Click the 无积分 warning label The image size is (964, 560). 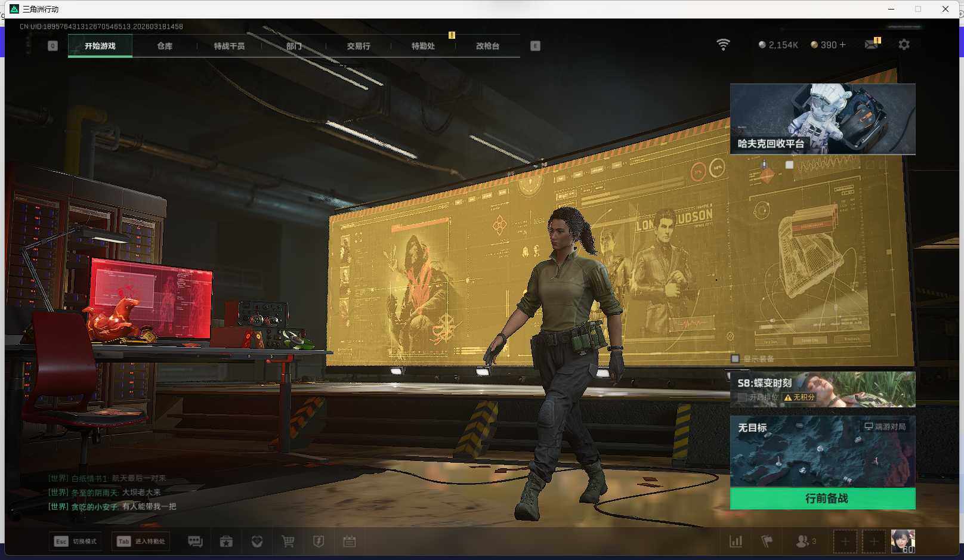[799, 397]
